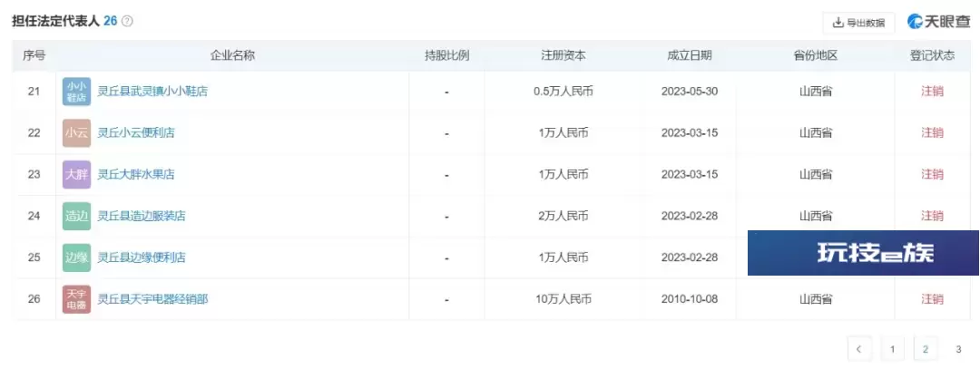The width and height of the screenshot is (980, 369).
Task: Go to pagination page 3
Action: point(958,349)
